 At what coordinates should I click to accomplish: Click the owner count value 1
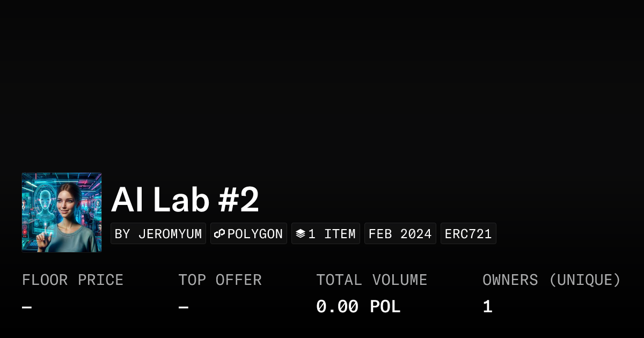point(487,307)
